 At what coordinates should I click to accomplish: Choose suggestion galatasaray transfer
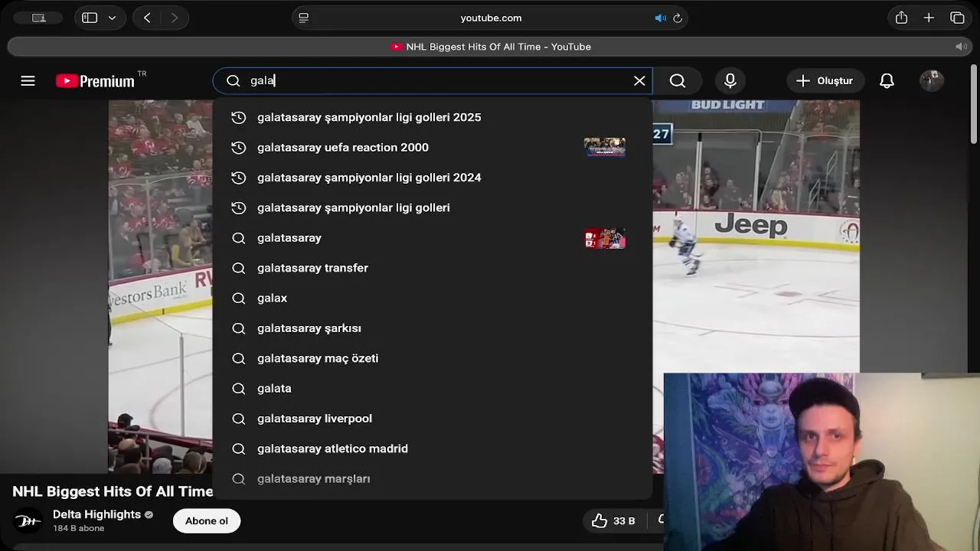(x=433, y=268)
